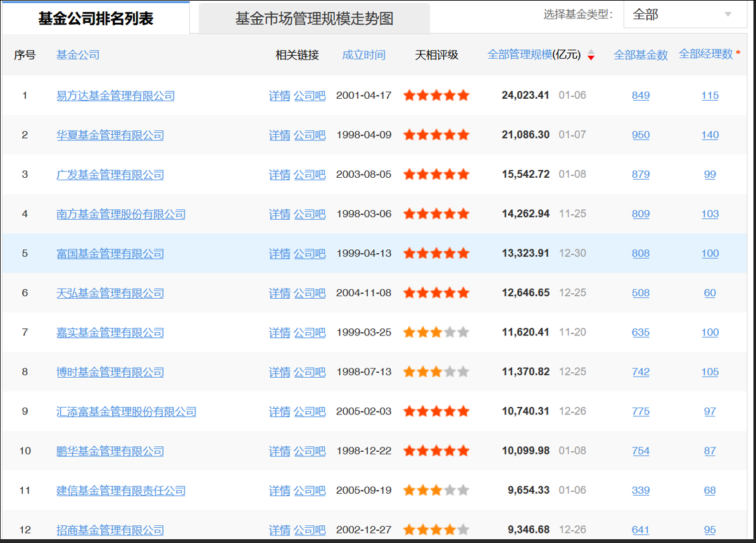Visit 公司吧 for 华夏基金
Image resolution: width=756 pixels, height=543 pixels.
(x=310, y=134)
